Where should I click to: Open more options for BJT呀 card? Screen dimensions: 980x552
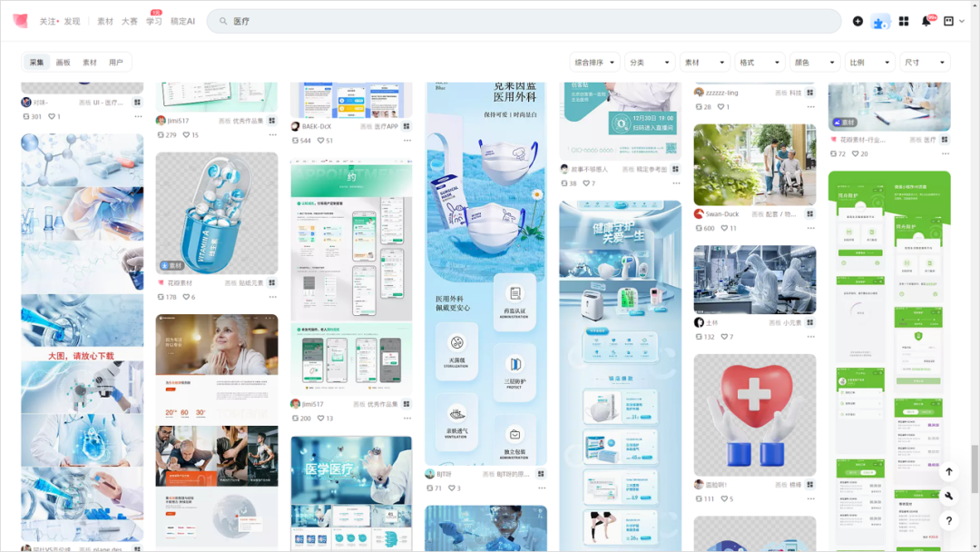[542, 488]
